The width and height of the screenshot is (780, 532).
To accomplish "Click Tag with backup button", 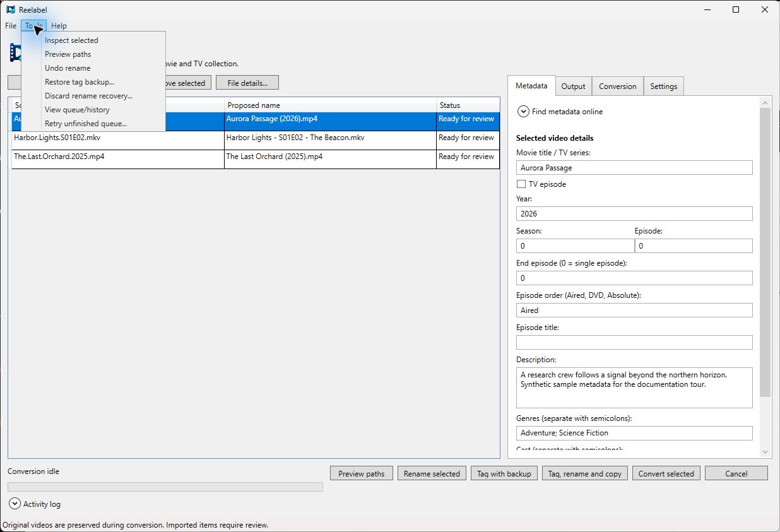I will [x=504, y=473].
